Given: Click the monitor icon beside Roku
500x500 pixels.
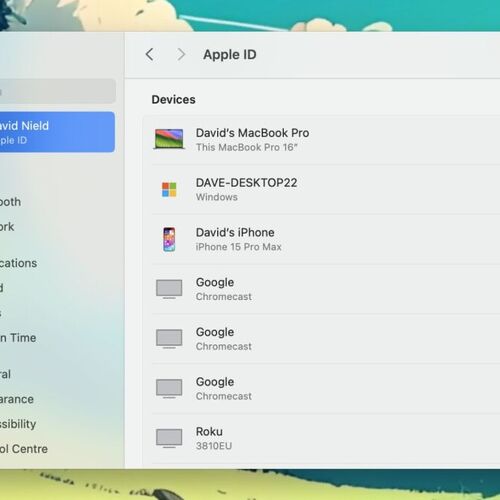Looking at the screenshot, I should [169, 438].
